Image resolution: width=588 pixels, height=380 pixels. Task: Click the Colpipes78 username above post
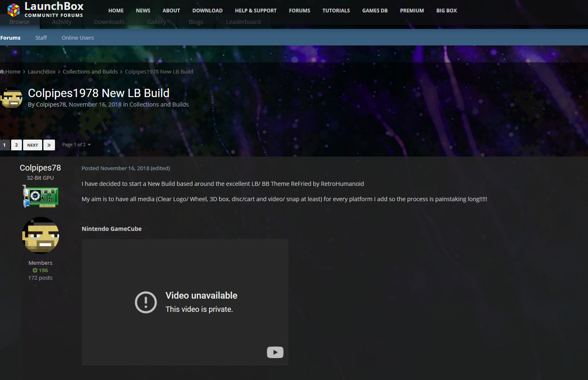point(40,168)
